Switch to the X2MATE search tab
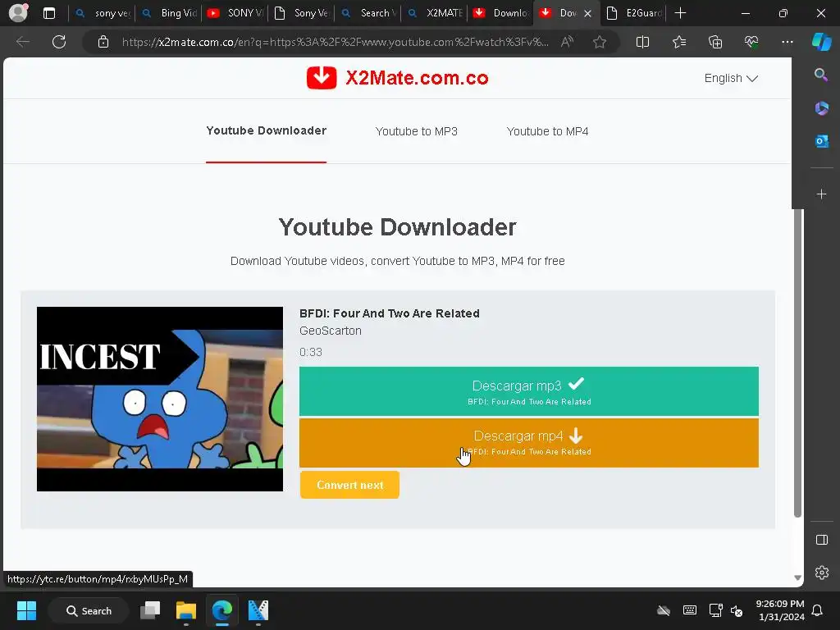The width and height of the screenshot is (840, 630). tap(436, 13)
